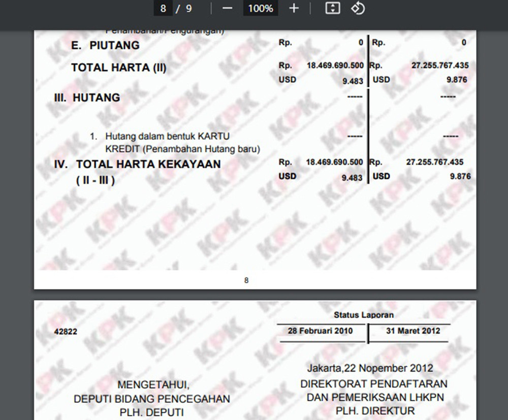Click the E. PIUTANG row label
508x420 pixels.
[x=106, y=45]
